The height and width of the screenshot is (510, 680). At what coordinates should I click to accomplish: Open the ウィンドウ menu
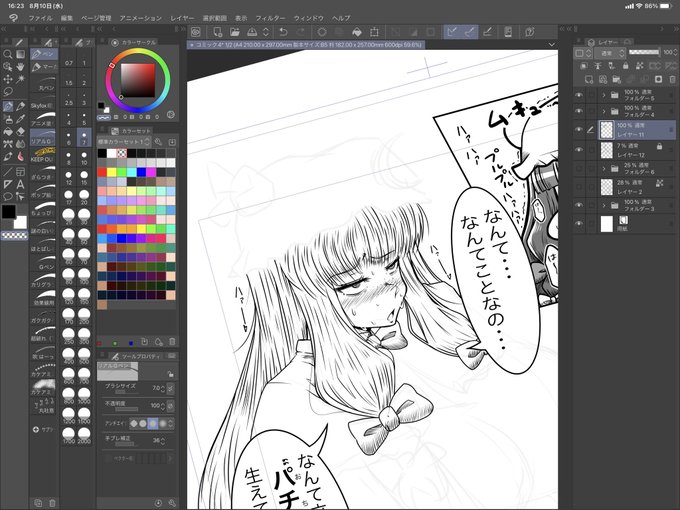tap(309, 18)
